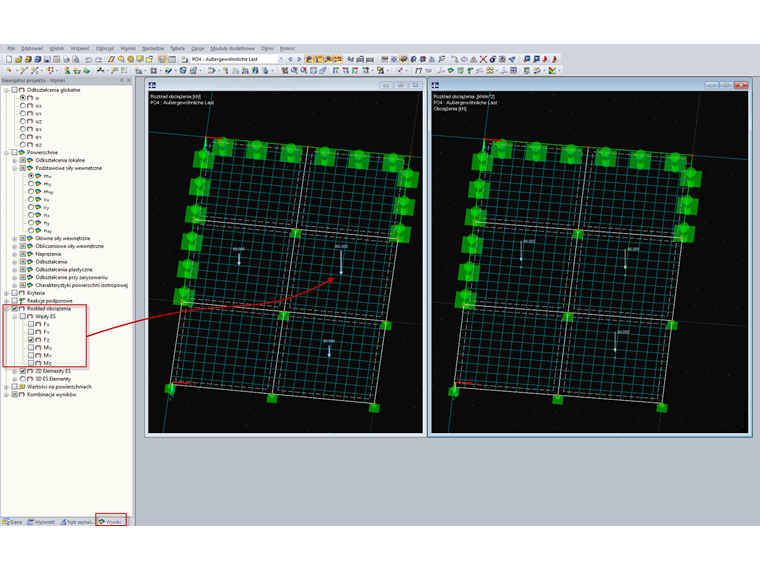
Task: Switch to the Wyniki navigator tab
Action: tap(111, 522)
